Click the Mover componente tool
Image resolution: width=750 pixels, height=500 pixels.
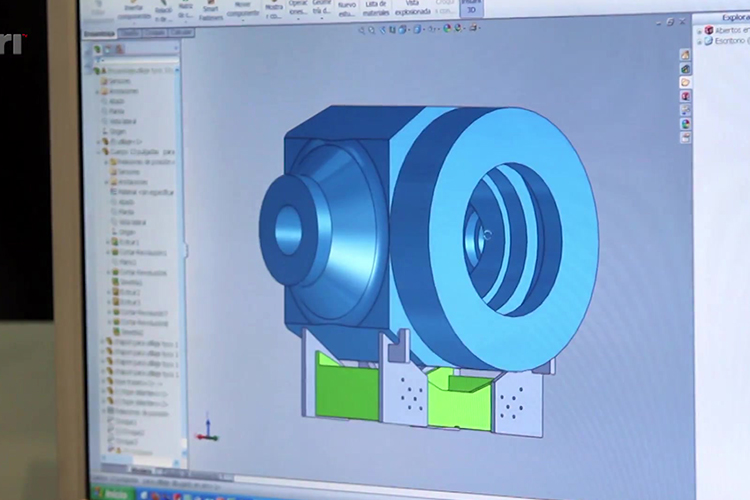[243, 9]
